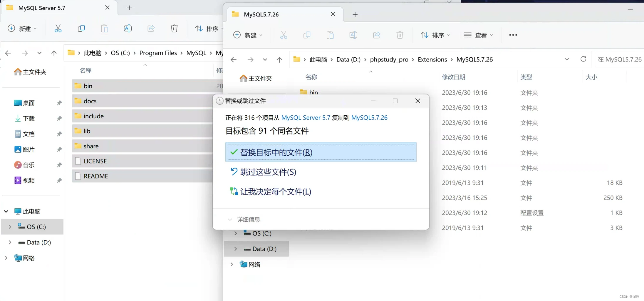Click Cut icon in MySQL Server 5.7 window
The width and height of the screenshot is (644, 301).
click(58, 29)
